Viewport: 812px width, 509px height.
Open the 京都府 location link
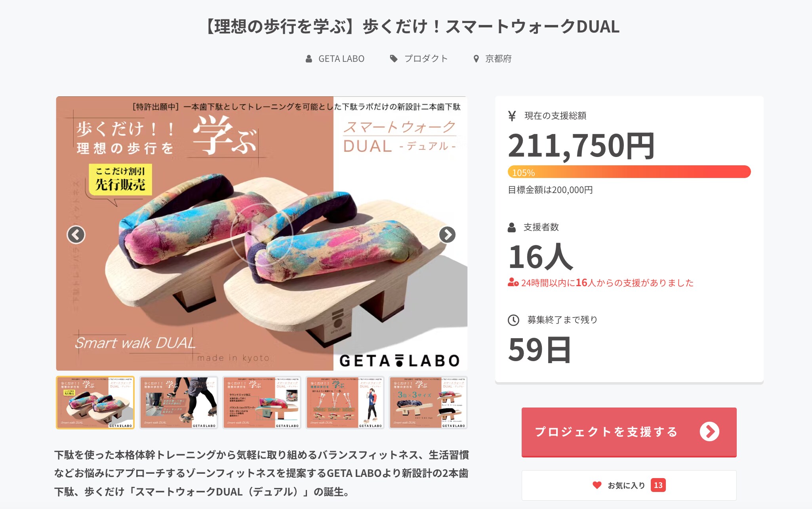[498, 59]
